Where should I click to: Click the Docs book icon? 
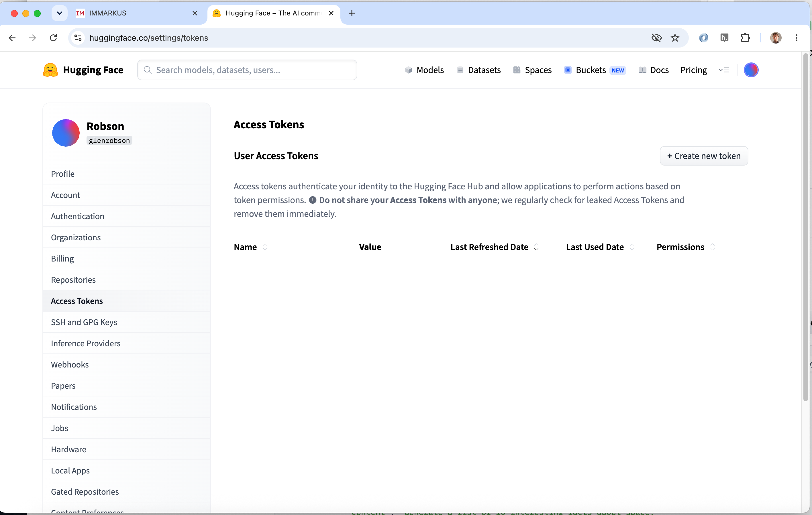(x=642, y=70)
